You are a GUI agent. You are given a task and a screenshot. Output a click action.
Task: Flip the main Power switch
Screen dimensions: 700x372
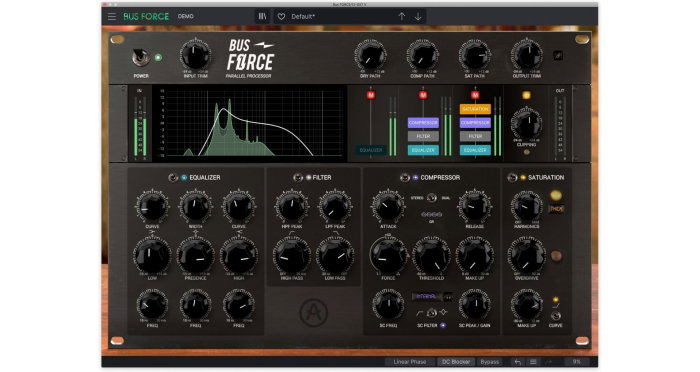pos(141,58)
